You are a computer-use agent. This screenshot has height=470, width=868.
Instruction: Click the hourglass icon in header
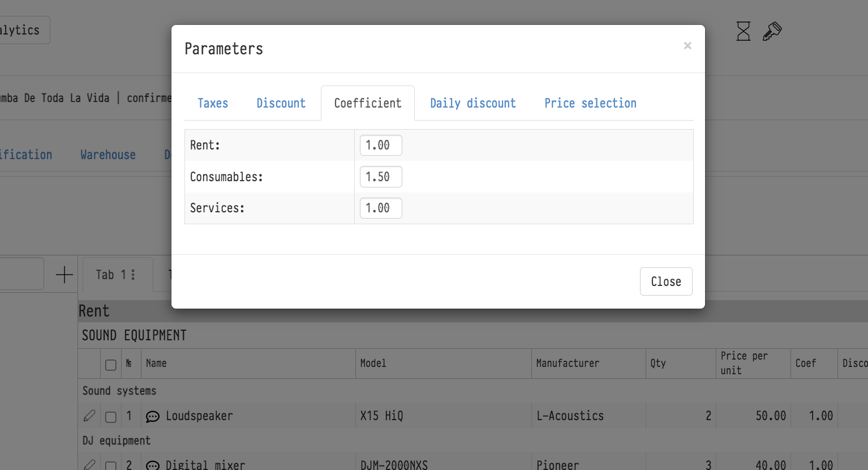pyautogui.click(x=743, y=31)
